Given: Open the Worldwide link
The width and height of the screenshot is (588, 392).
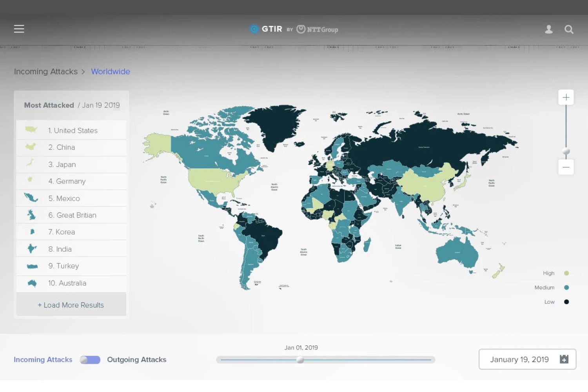Looking at the screenshot, I should (111, 71).
